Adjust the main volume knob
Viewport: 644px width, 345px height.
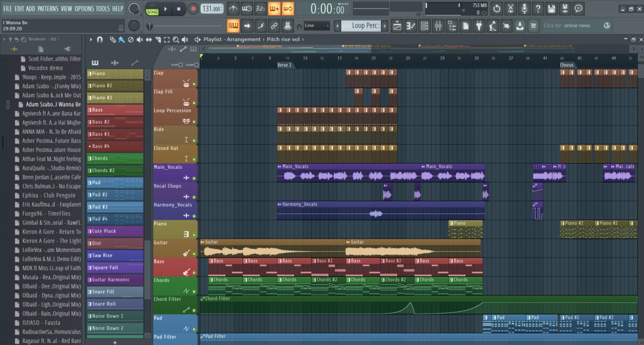134,9
